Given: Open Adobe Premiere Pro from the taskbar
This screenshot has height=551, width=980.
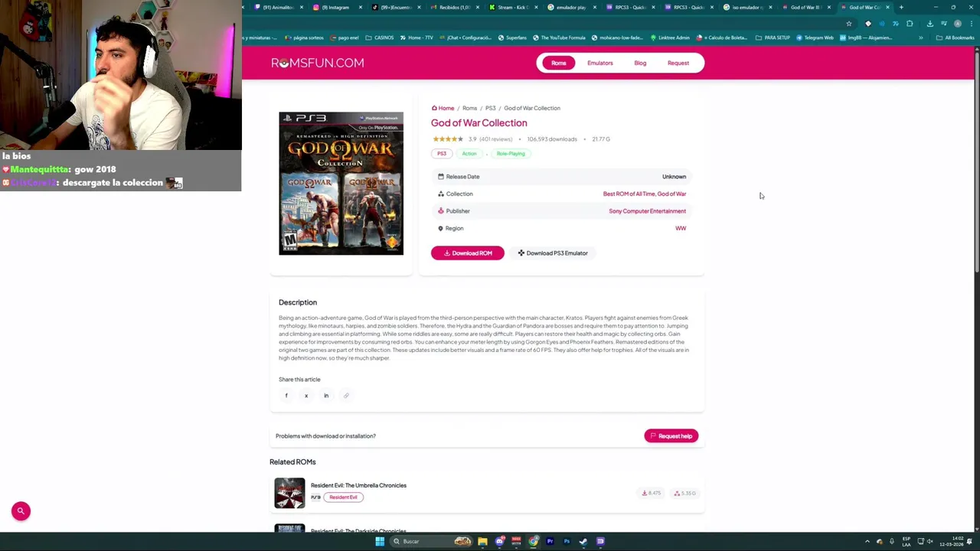Looking at the screenshot, I should (550, 542).
